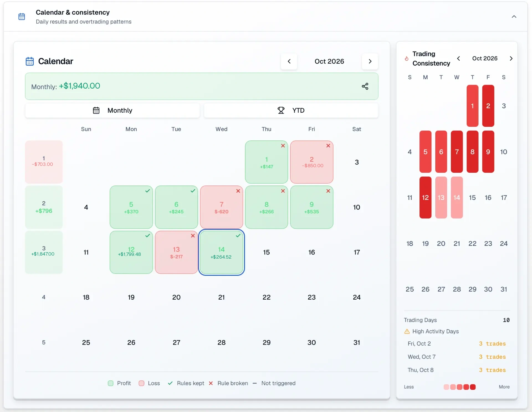Image resolution: width=532 pixels, height=412 pixels.
Task: Click the Profit legend swatch
Action: 111,383
